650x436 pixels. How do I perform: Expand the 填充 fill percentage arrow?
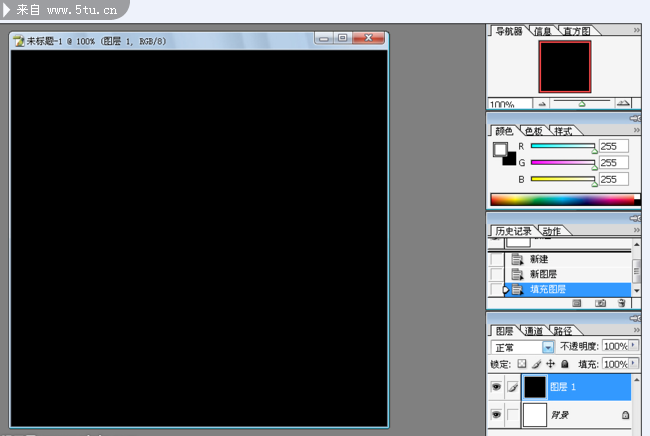[x=635, y=364]
